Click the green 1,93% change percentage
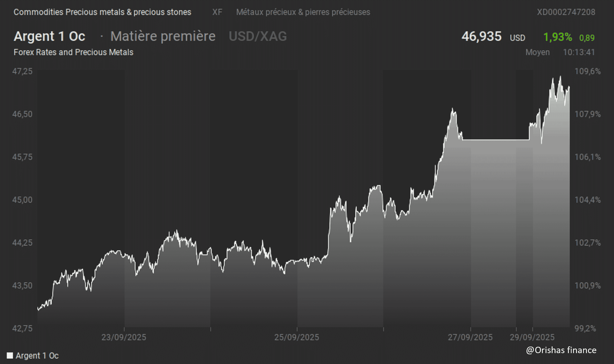614x364 pixels. pyautogui.click(x=558, y=37)
